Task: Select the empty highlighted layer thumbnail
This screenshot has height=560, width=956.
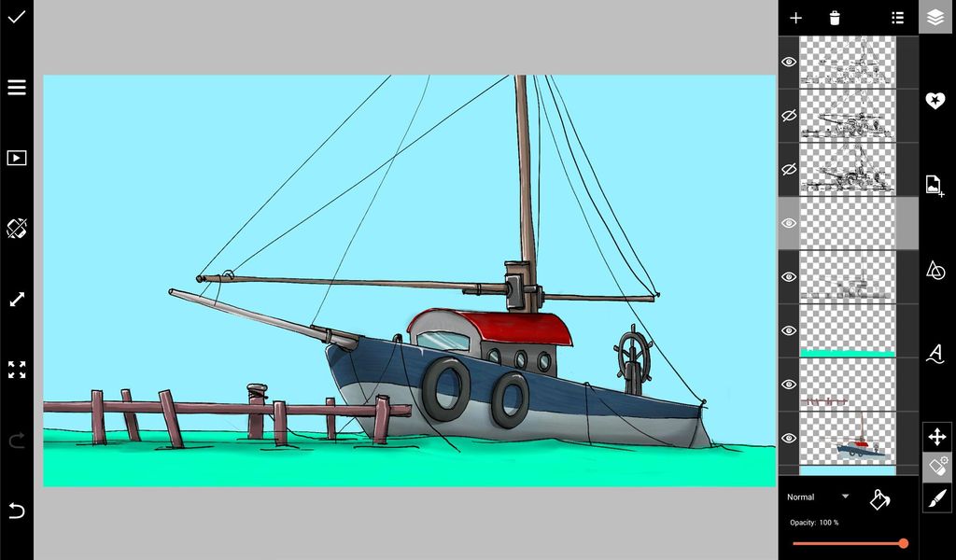Action: pos(848,223)
